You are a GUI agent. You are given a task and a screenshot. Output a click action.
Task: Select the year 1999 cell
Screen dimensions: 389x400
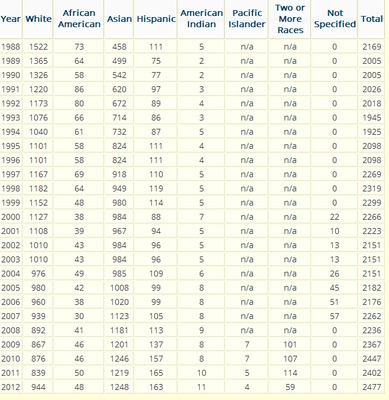pos(11,203)
